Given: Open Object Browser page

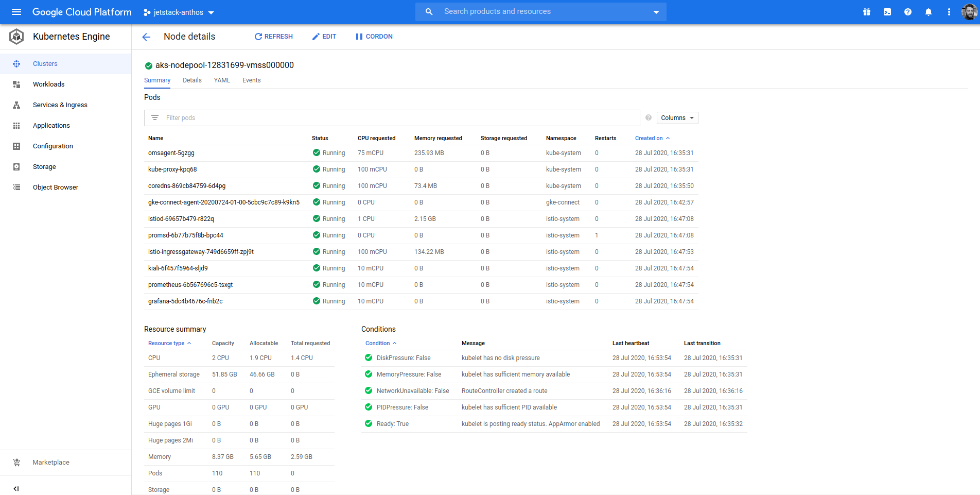Looking at the screenshot, I should [x=56, y=187].
